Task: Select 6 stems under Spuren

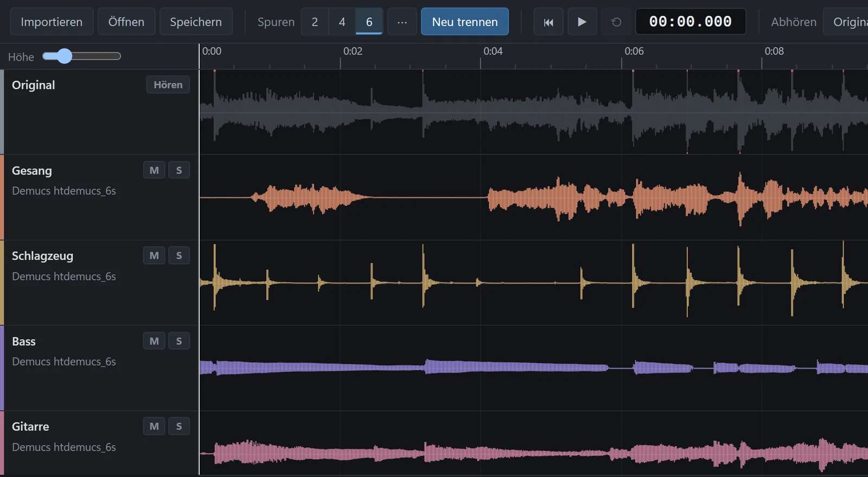Action: pos(369,22)
